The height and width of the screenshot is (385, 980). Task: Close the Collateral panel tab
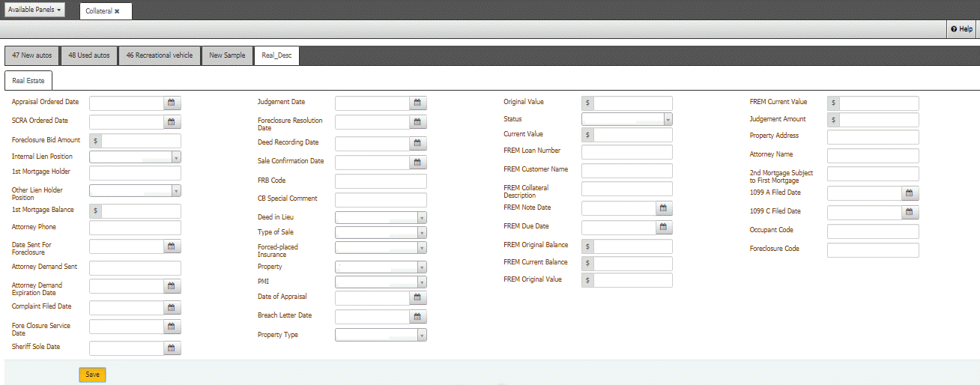(x=117, y=11)
